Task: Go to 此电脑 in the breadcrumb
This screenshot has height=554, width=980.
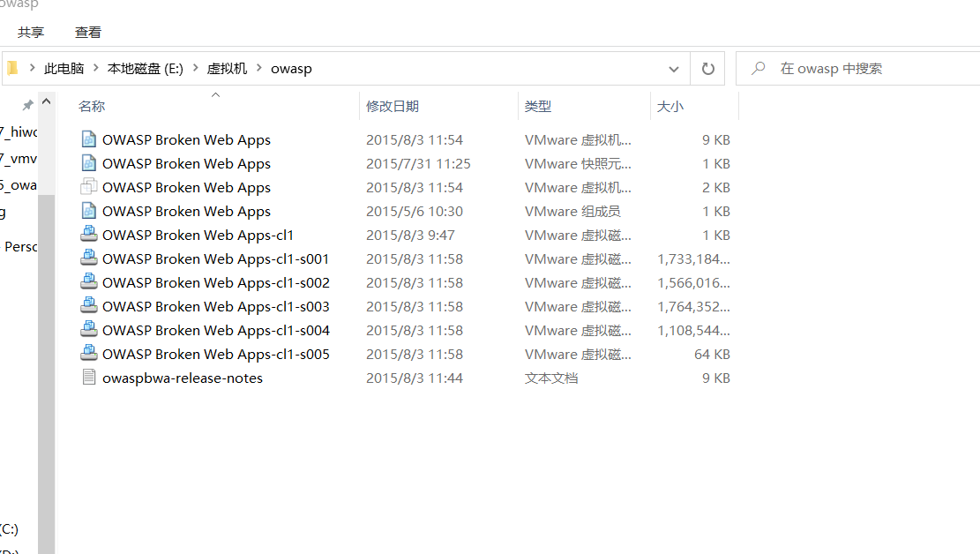Action: tap(64, 69)
